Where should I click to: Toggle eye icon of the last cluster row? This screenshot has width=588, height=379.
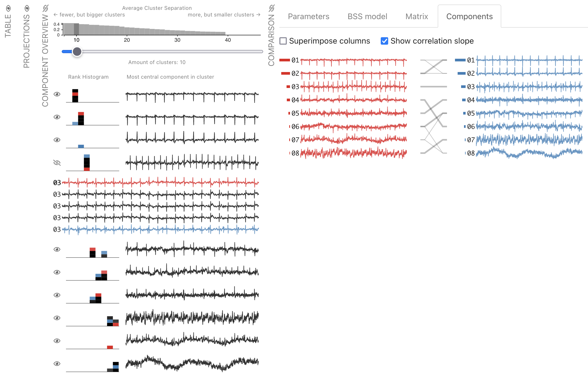(x=57, y=364)
